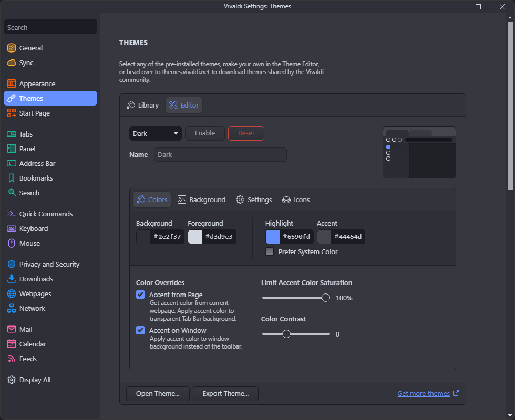
Task: Open Display All gear icon
Action: pos(12,380)
